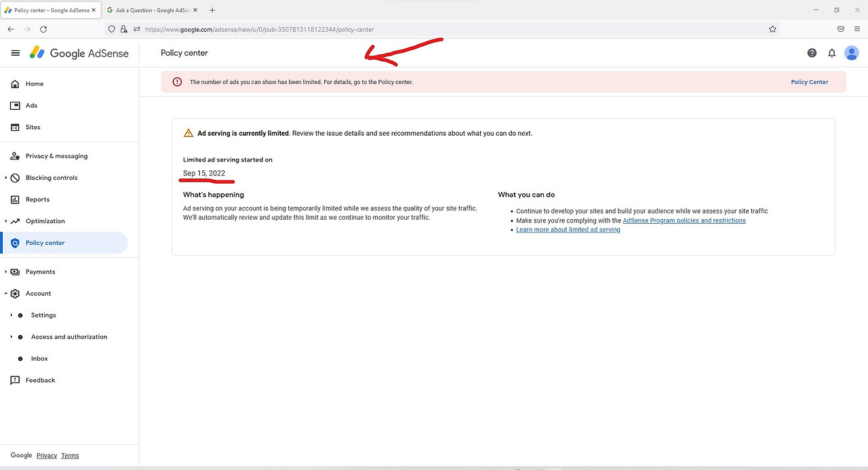Click the Home house icon in sidebar
The width and height of the screenshot is (868, 470).
pyautogui.click(x=15, y=84)
